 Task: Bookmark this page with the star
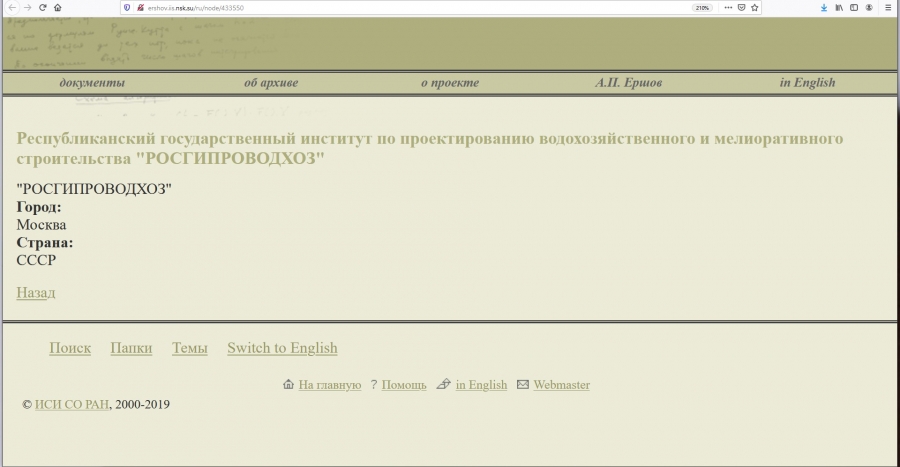tap(756, 7)
